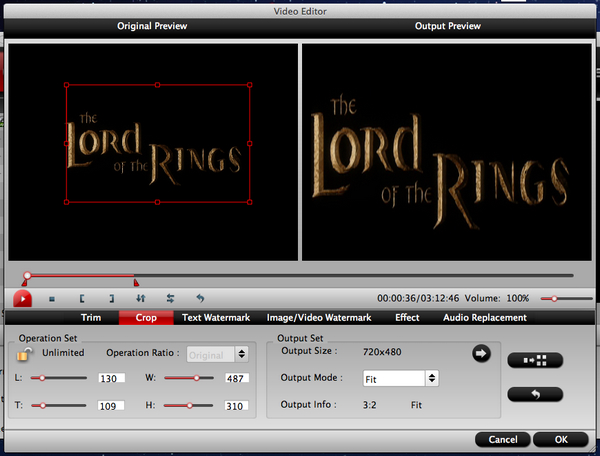This screenshot has width=600, height=456.
Task: Click the T value field showing 109
Action: [x=111, y=406]
